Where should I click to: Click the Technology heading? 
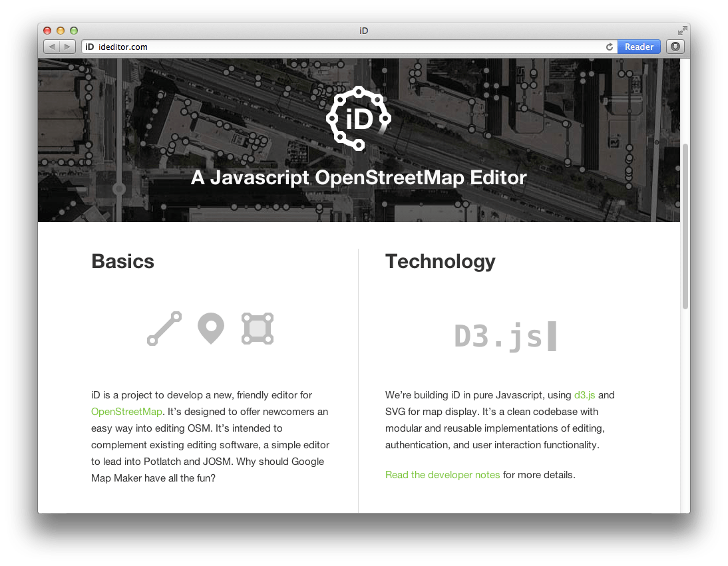[440, 262]
